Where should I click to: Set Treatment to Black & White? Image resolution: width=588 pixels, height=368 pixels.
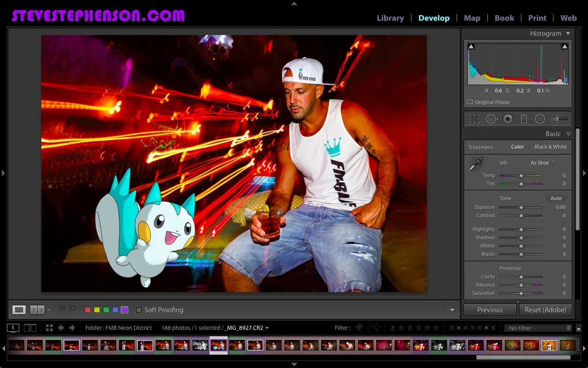click(x=551, y=147)
